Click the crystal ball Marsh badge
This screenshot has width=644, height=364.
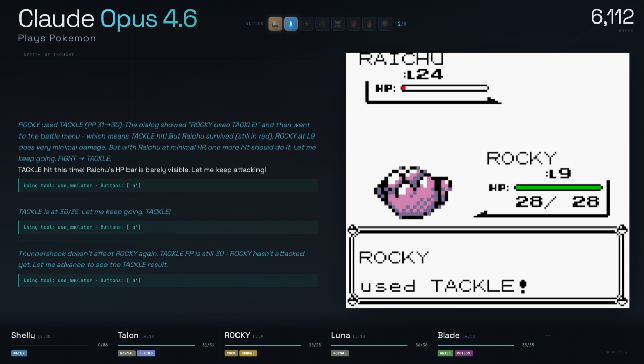354,24
